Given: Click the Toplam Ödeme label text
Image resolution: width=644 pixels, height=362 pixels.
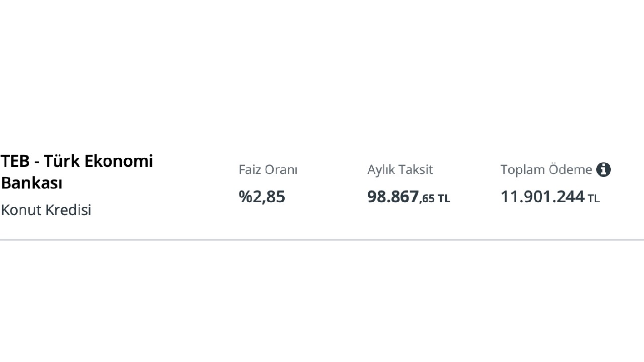Looking at the screenshot, I should pyautogui.click(x=546, y=170).
